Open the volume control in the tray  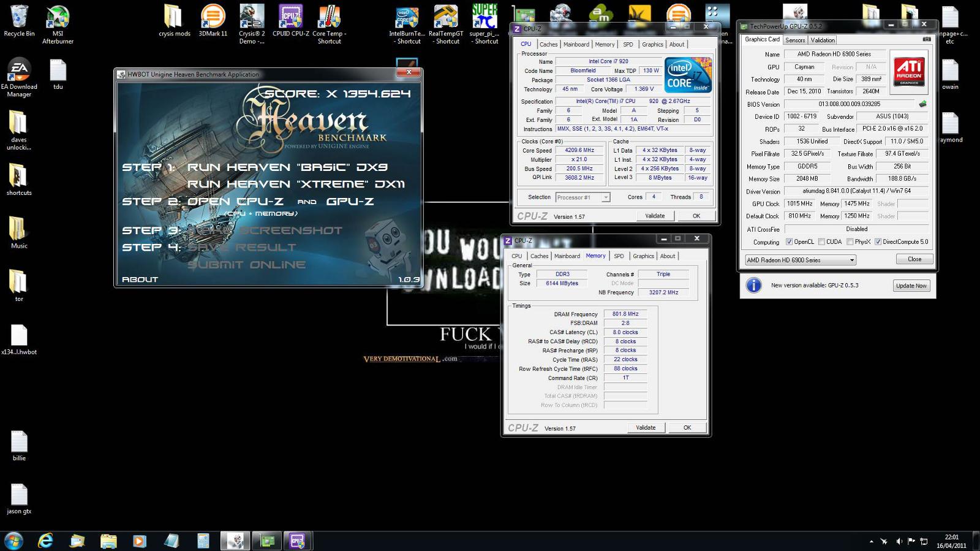pyautogui.click(x=899, y=541)
